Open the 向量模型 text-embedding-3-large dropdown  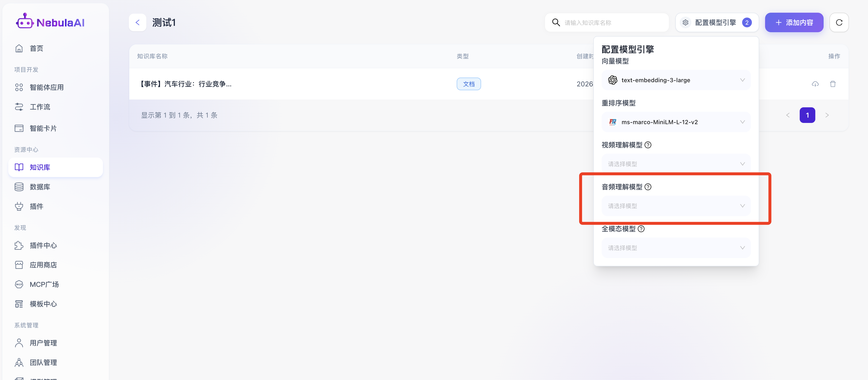pos(676,80)
